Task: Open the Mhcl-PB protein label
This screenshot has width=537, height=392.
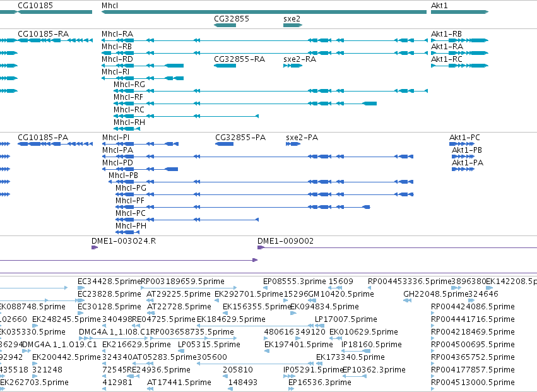Action: (x=123, y=175)
